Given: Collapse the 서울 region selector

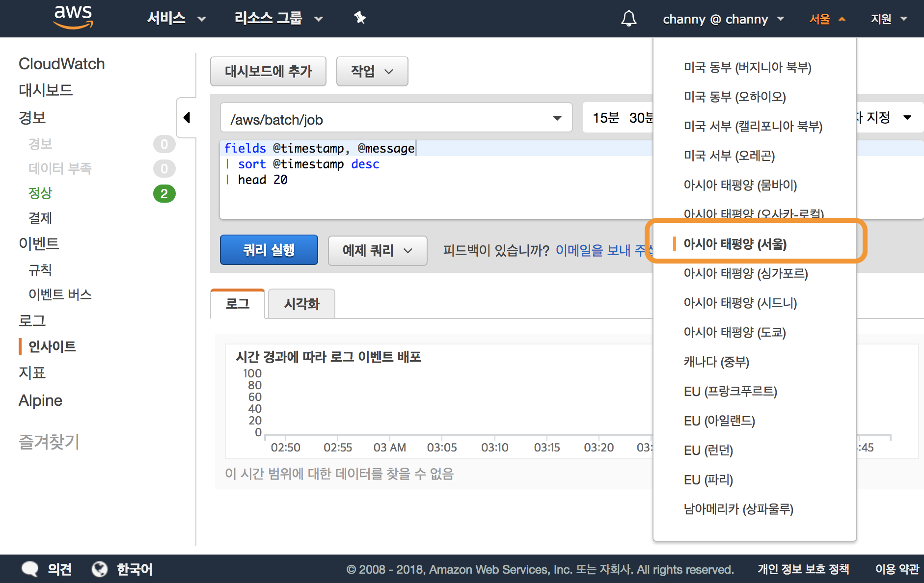Looking at the screenshot, I should tap(828, 19).
